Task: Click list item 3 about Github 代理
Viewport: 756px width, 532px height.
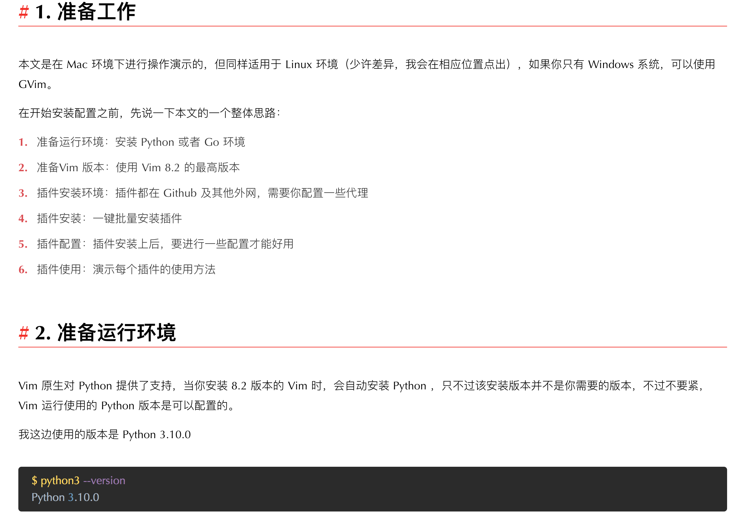Action: pos(202,193)
